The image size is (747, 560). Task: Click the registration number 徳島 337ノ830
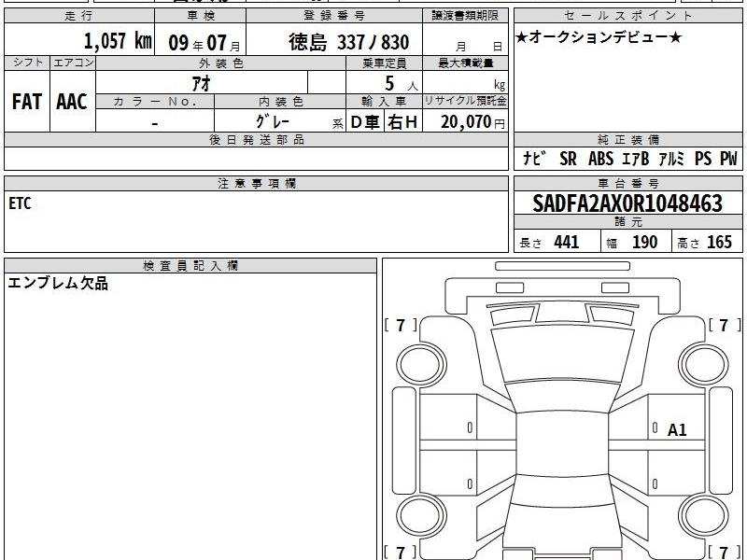pyautogui.click(x=348, y=42)
